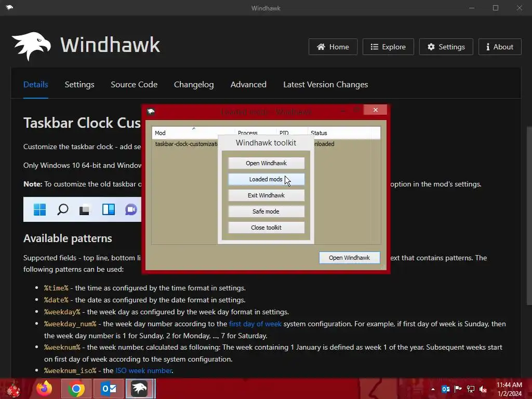Sort by the PID column header

pos(292,132)
